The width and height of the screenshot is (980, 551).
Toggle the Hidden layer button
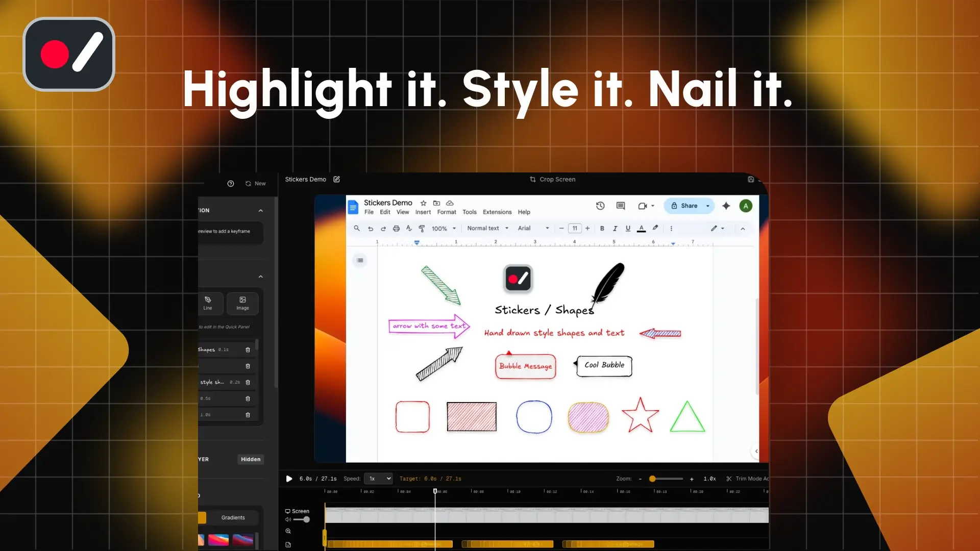(x=251, y=459)
